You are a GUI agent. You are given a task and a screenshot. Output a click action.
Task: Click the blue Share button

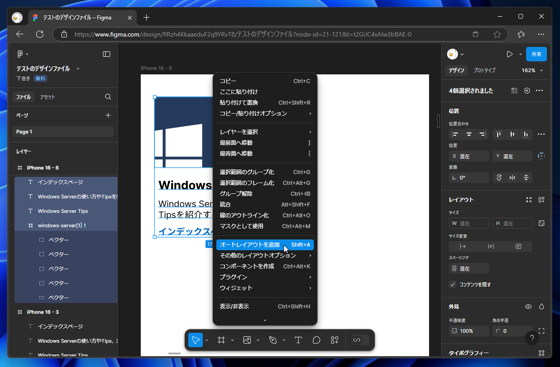536,54
